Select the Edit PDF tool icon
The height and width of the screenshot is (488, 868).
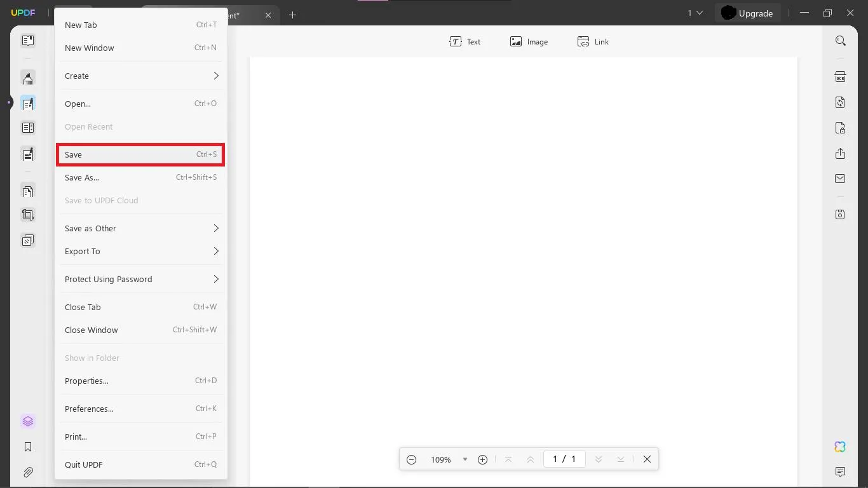pos(28,103)
